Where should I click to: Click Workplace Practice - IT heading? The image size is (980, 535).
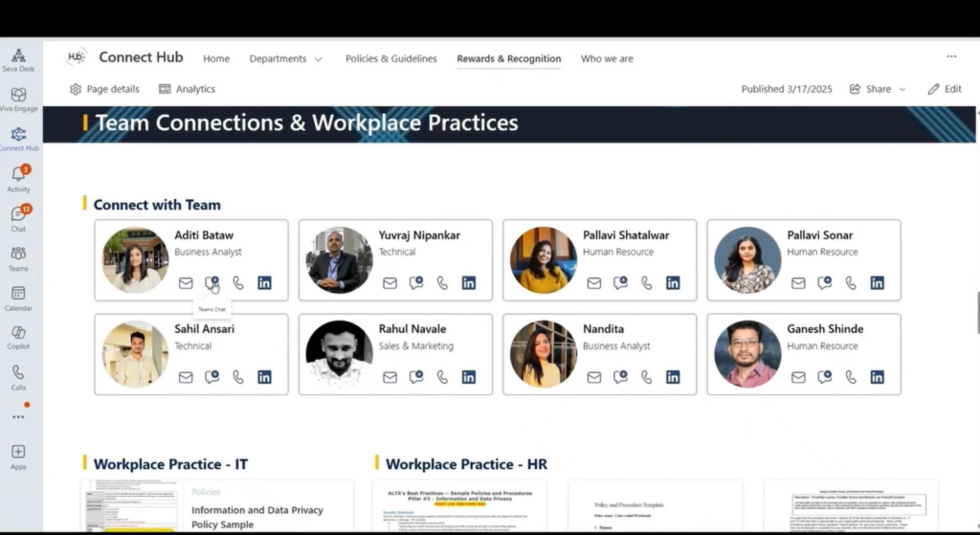[170, 464]
